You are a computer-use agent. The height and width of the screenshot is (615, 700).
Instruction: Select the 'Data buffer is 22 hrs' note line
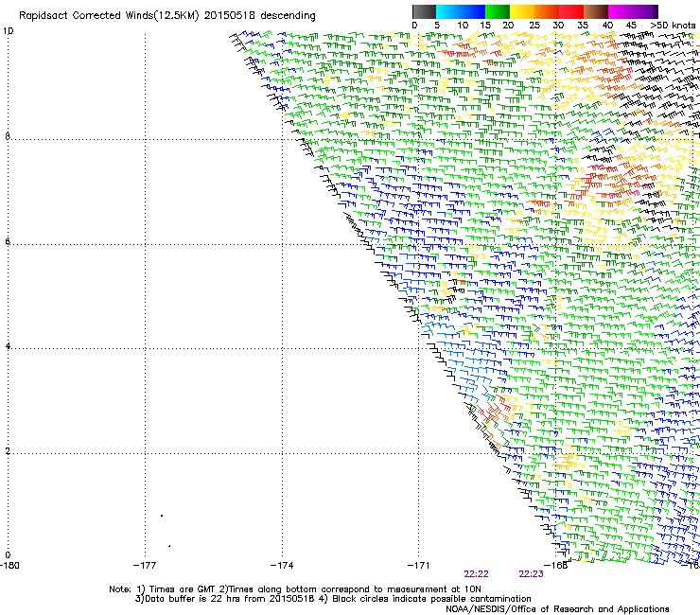[x=333, y=599]
